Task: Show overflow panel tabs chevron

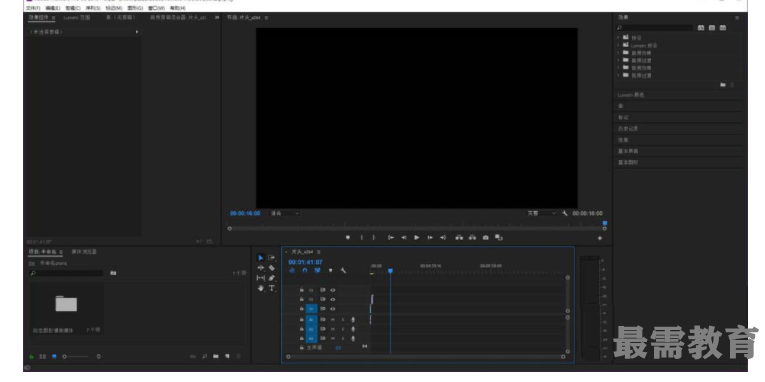Action: [x=217, y=18]
